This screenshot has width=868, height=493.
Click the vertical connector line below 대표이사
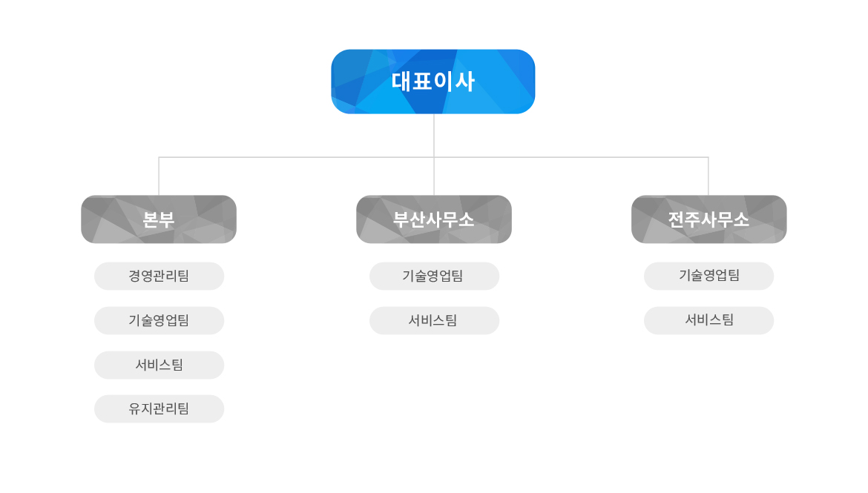tap(434, 135)
